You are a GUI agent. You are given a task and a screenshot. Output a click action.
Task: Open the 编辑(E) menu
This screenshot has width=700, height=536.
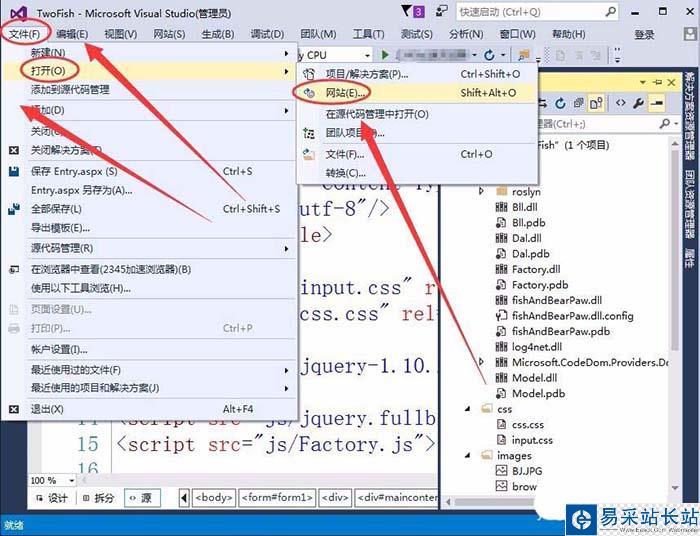click(72, 34)
